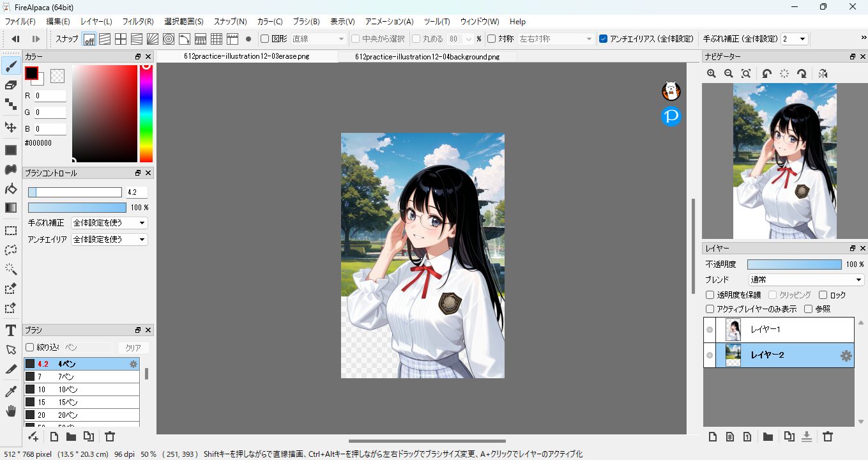
Task: Click the クリア button in brush panel
Action: (x=133, y=348)
